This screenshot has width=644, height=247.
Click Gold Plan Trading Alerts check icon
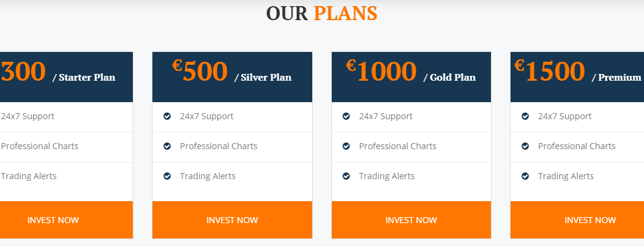346,176
